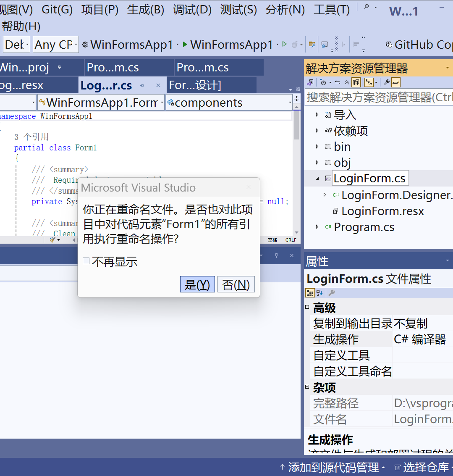Open the Any CPU platform dropdown

tap(55, 45)
